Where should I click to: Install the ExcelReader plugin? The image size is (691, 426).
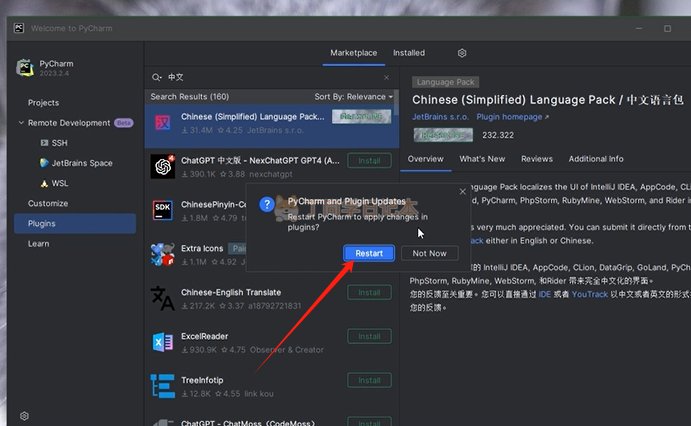tap(369, 337)
